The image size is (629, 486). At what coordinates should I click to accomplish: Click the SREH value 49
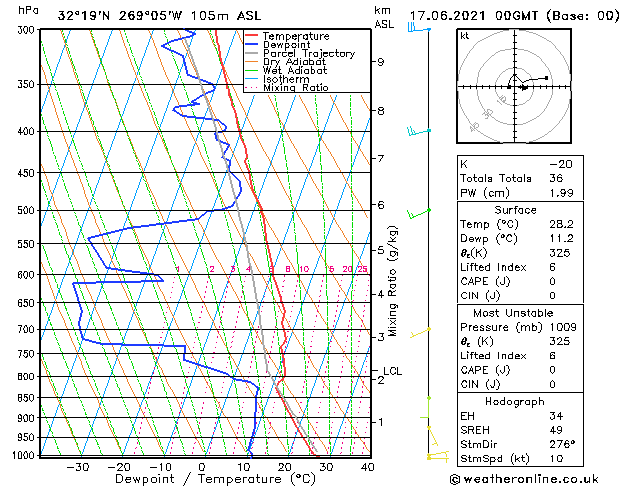(556, 430)
